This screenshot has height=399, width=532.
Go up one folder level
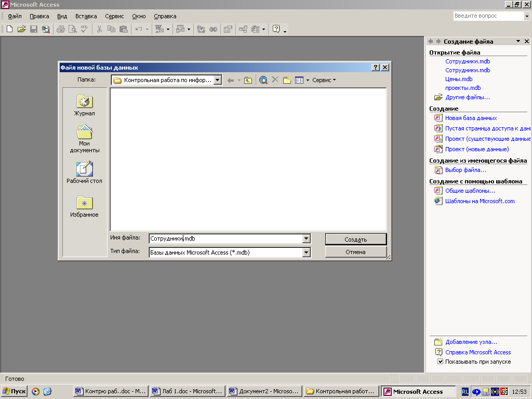point(248,80)
